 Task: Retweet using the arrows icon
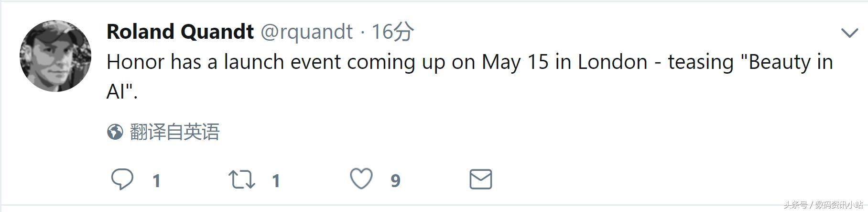point(242,179)
